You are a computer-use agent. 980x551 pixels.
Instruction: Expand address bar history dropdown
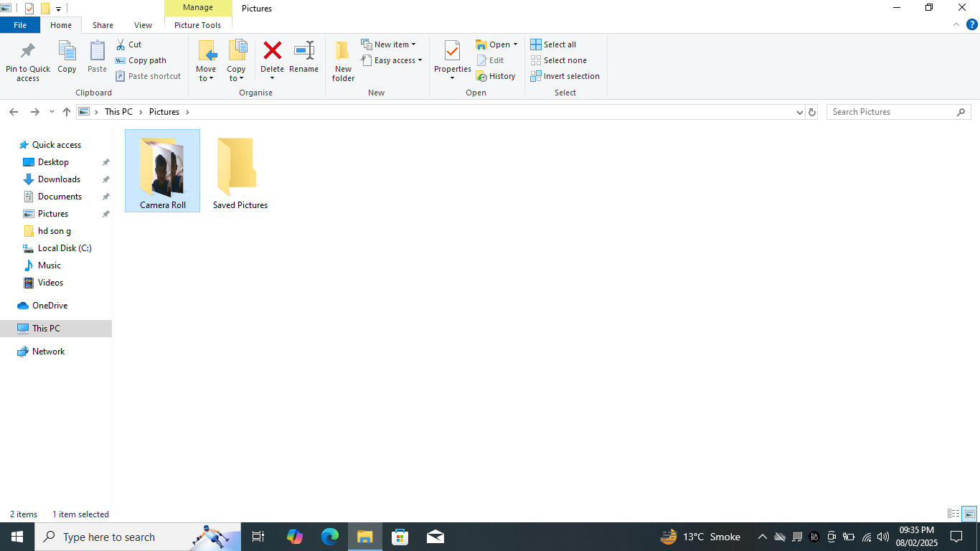coord(800,112)
